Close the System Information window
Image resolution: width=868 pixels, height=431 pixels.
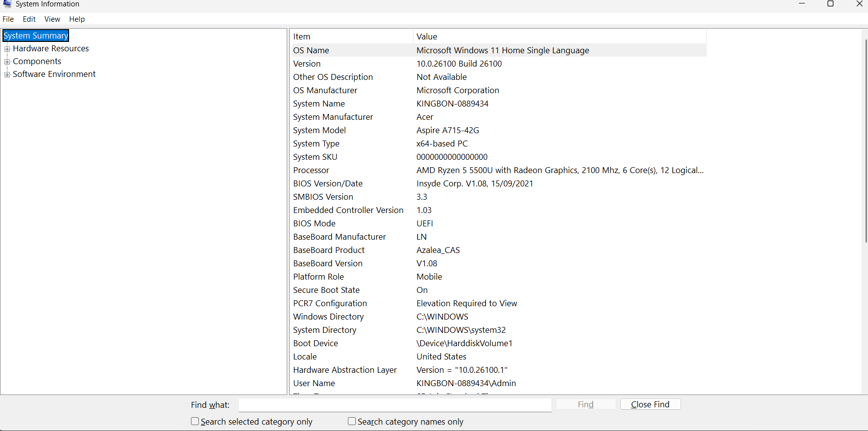pos(859,4)
